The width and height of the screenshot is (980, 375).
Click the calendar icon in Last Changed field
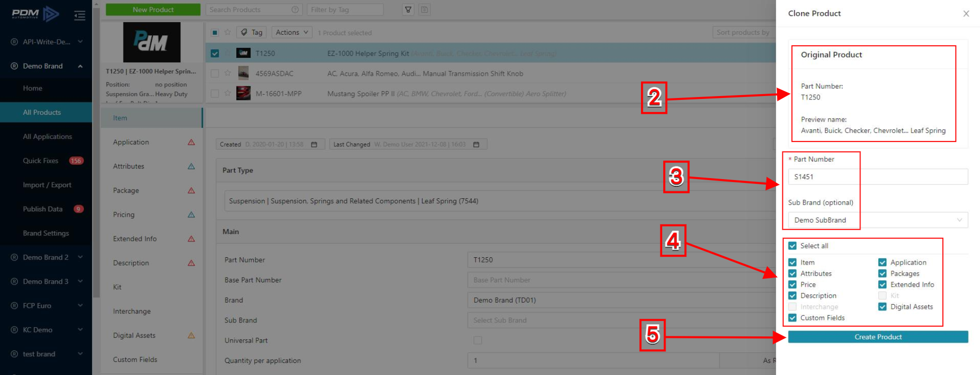click(x=476, y=144)
